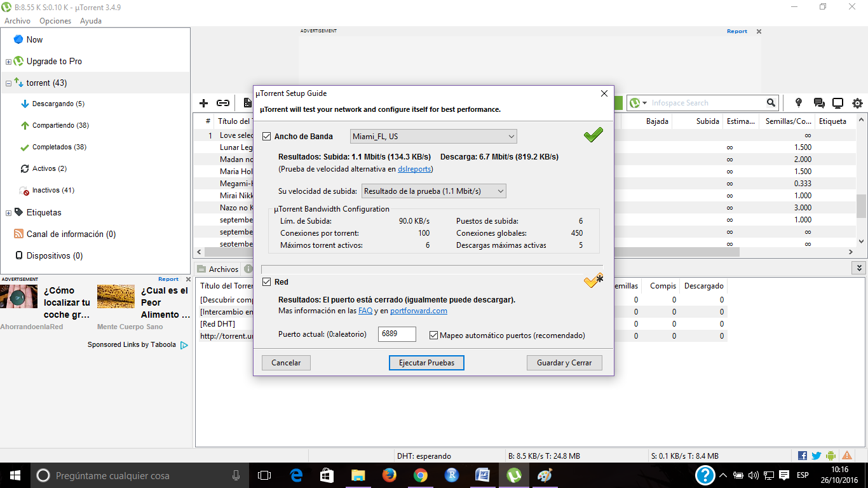Open the ¿Cual es el Peor Alimento ad thumbnail
This screenshot has width=868, height=488.
[116, 297]
